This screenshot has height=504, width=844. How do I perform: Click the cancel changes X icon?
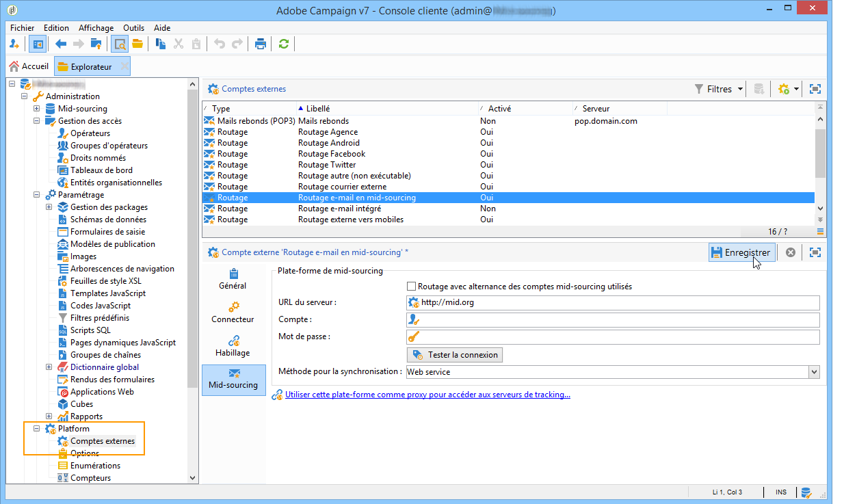pos(791,252)
